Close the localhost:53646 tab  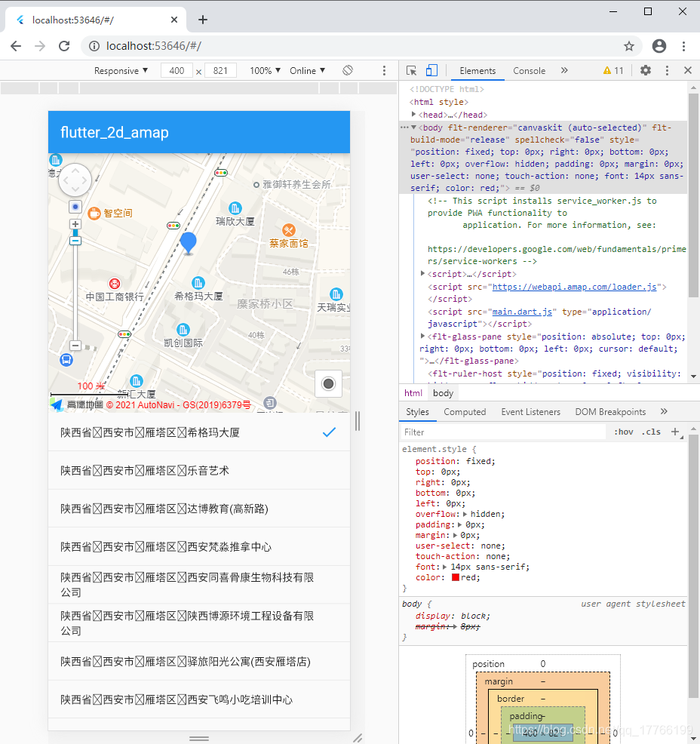[x=174, y=20]
